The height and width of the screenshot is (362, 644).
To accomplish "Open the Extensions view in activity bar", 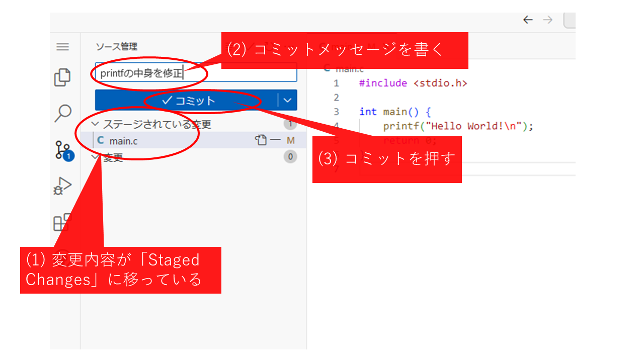I will 62,222.
